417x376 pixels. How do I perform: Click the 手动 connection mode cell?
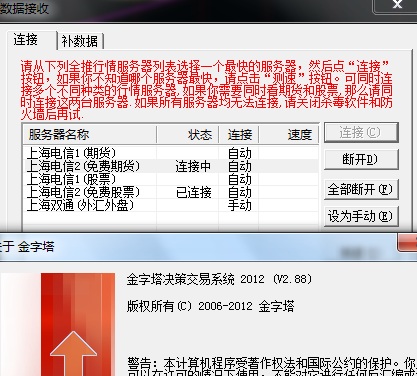239,205
